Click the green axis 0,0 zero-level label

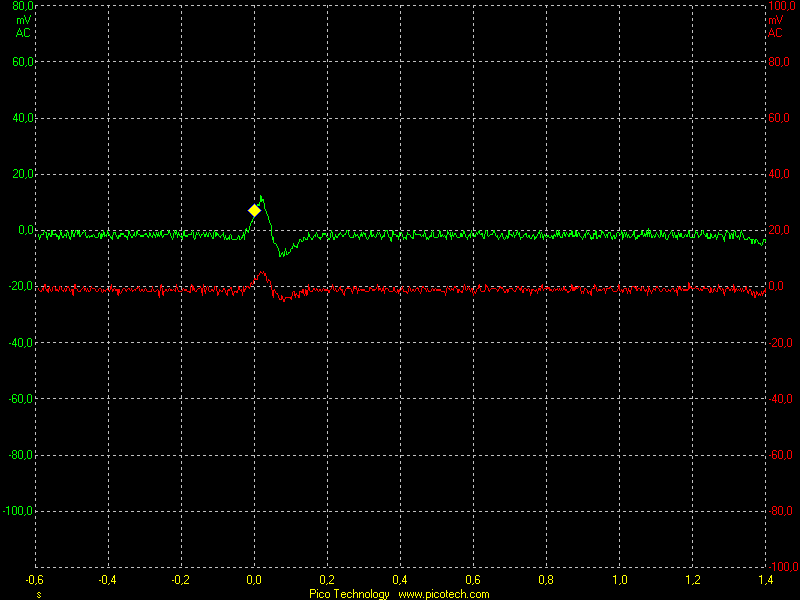click(23, 230)
